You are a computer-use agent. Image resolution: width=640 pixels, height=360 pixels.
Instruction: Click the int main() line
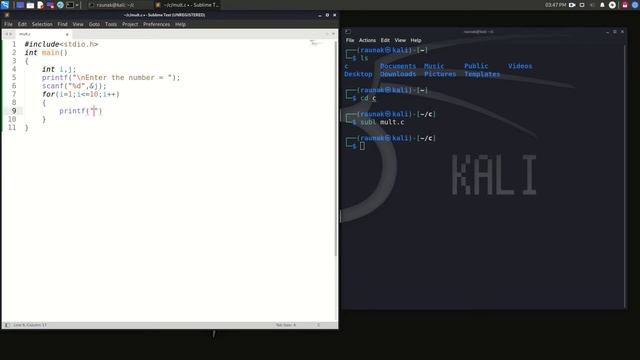46,53
